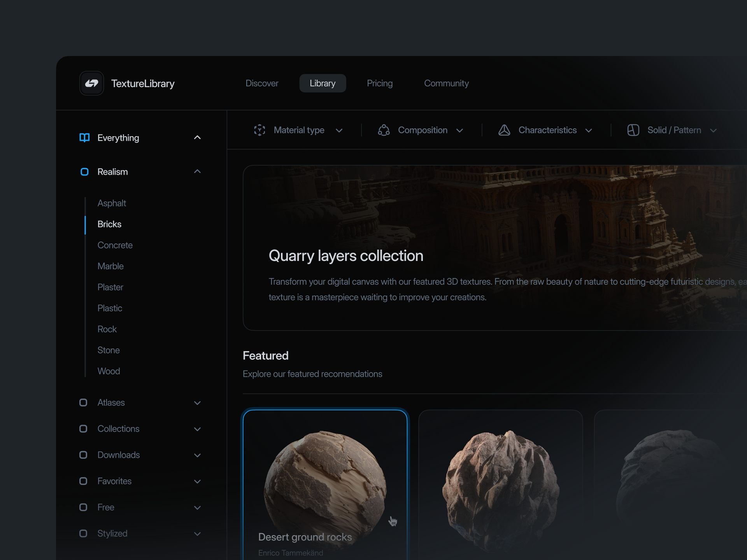
Task: Open the Solid / Pattern dropdown arrow
Action: coord(713,131)
